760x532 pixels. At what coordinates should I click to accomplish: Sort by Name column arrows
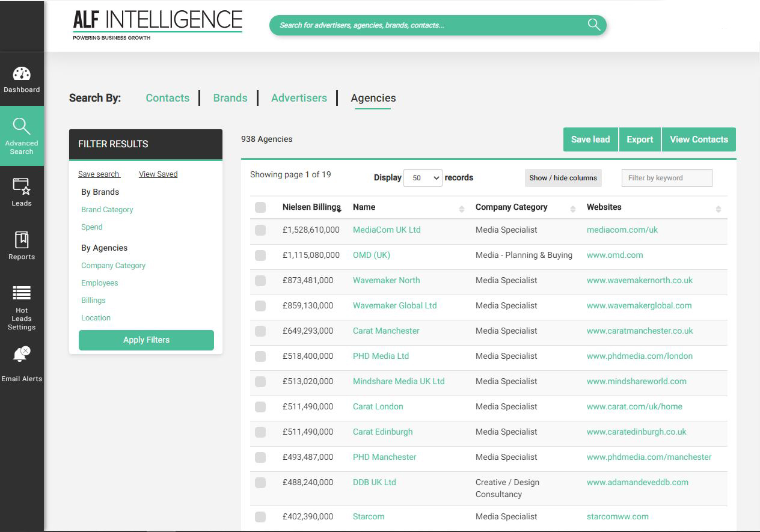[x=462, y=209]
